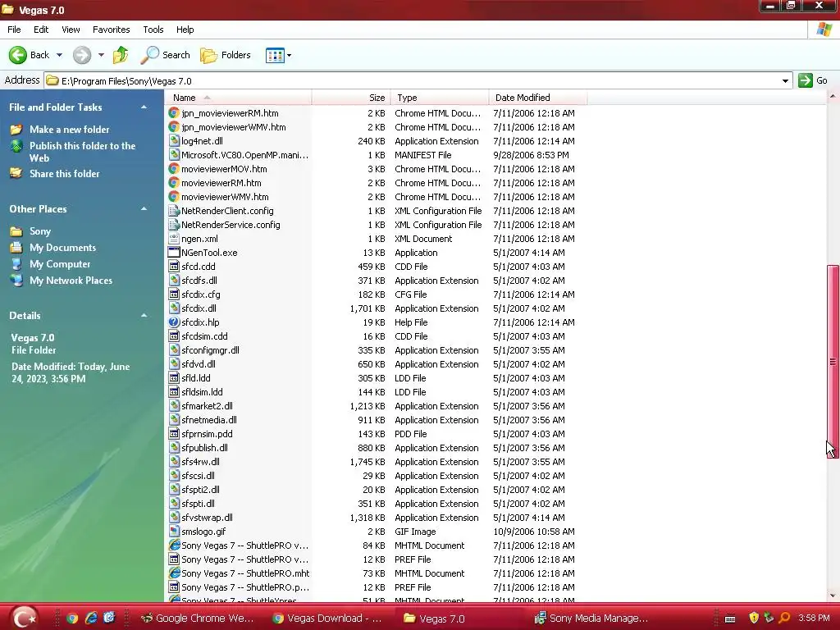This screenshot has width=840, height=630.
Task: Launch Internet Explorer from Quick Launch
Action: pos(91,619)
